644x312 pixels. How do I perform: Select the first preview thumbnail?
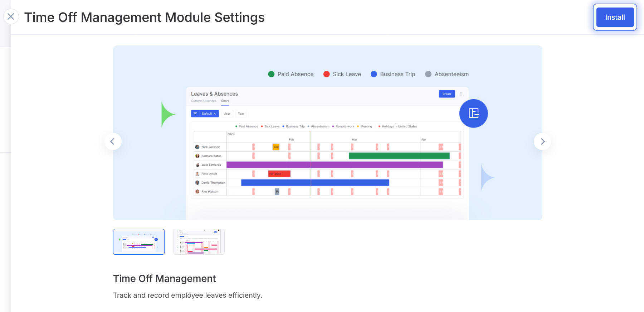(x=139, y=242)
